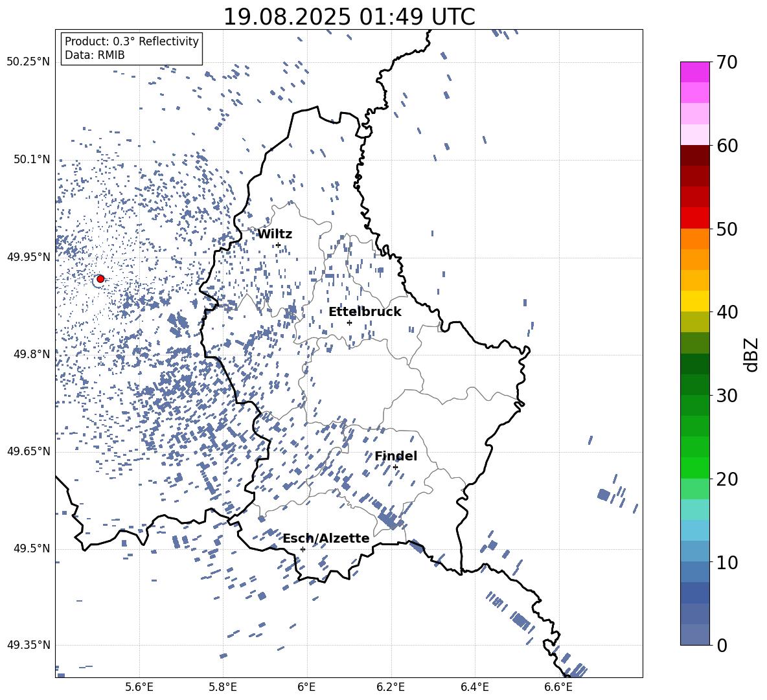Click the colorbar tick label 40
Screen dimensions: 767x700
(727, 312)
